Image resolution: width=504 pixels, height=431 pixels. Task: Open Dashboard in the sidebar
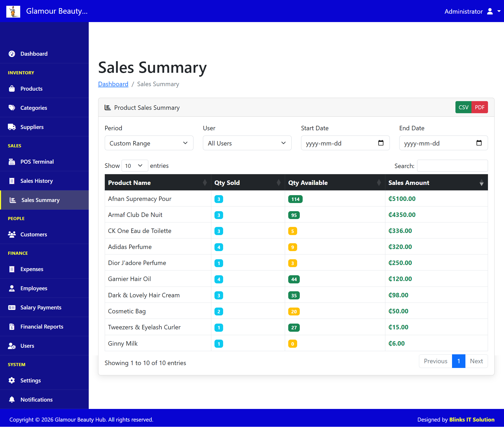coord(44,54)
